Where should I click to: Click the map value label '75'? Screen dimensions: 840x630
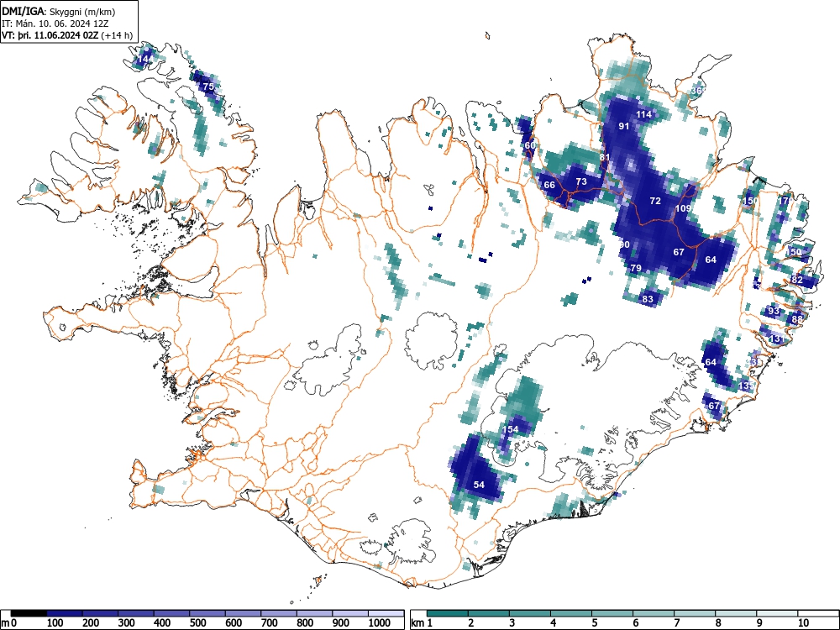tap(208, 87)
